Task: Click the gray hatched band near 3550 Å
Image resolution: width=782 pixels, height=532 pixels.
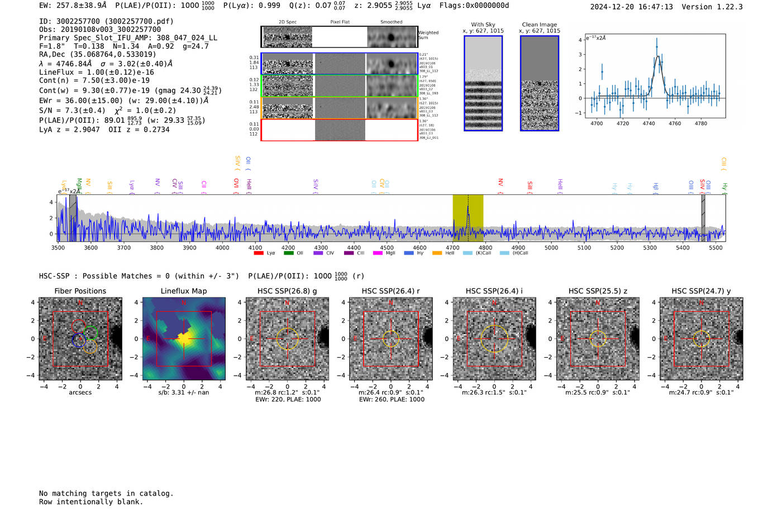Action: click(x=73, y=218)
